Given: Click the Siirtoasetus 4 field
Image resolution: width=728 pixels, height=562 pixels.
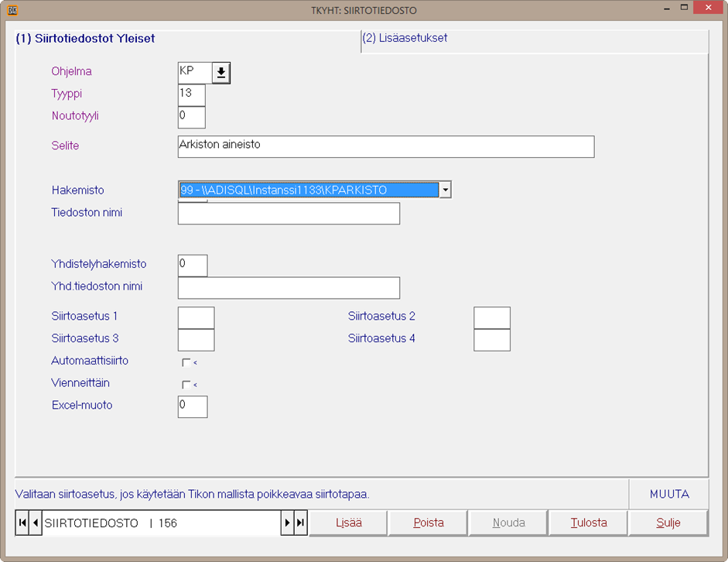Looking at the screenshot, I should [492, 340].
